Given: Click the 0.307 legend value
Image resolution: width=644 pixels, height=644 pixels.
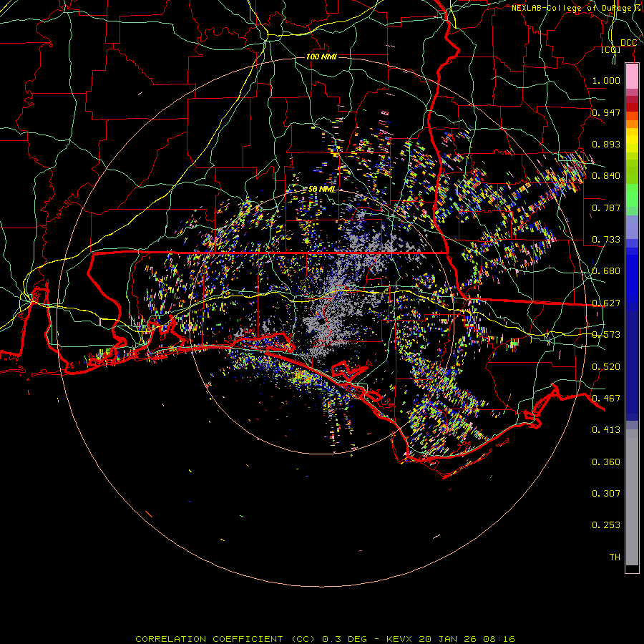Looking at the screenshot, I should (x=606, y=494).
